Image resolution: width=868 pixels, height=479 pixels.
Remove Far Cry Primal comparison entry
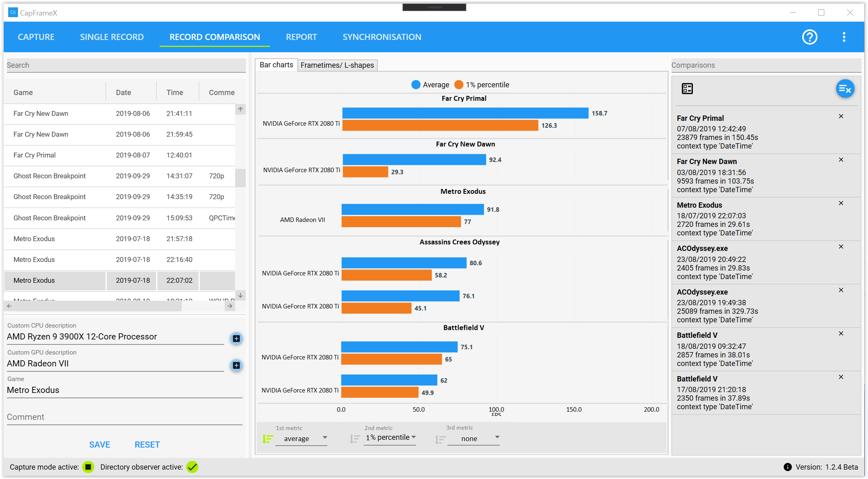pyautogui.click(x=841, y=116)
